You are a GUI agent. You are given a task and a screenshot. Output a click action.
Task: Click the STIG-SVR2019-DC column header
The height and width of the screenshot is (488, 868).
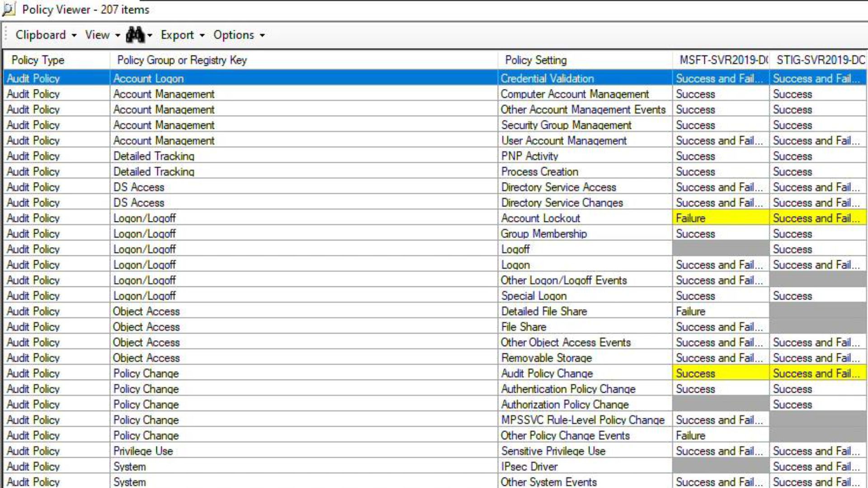[x=818, y=60]
